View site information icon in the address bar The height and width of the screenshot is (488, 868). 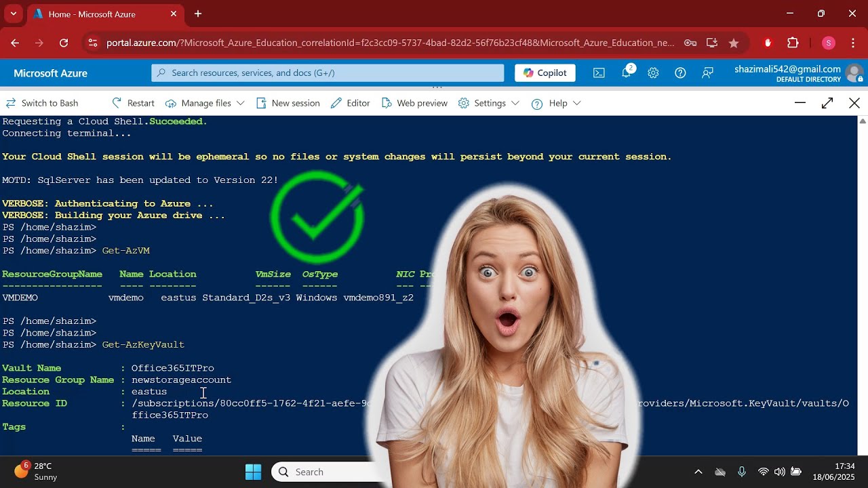pos(94,43)
